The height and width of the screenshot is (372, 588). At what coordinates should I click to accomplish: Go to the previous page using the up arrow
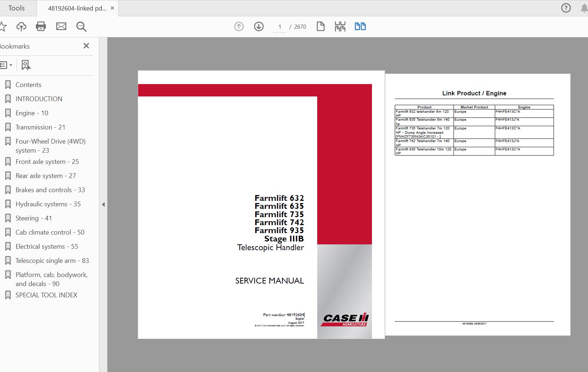click(x=239, y=26)
